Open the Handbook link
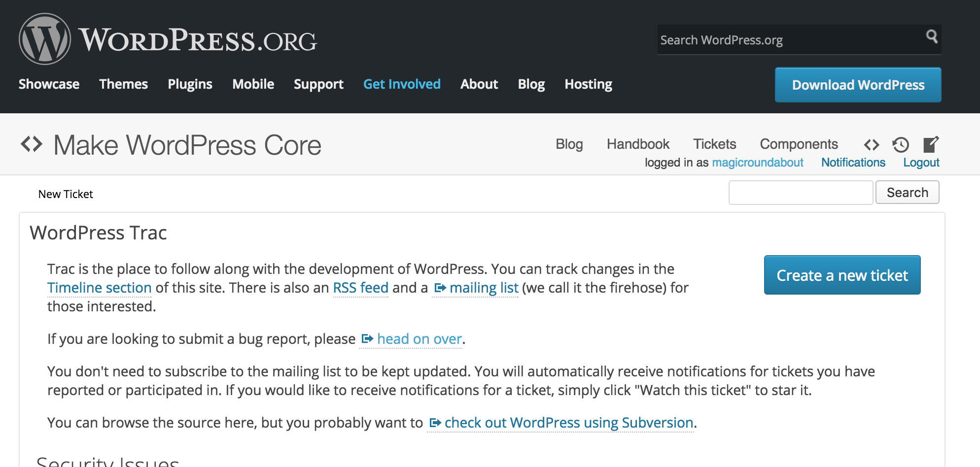The height and width of the screenshot is (467, 980). (x=638, y=144)
